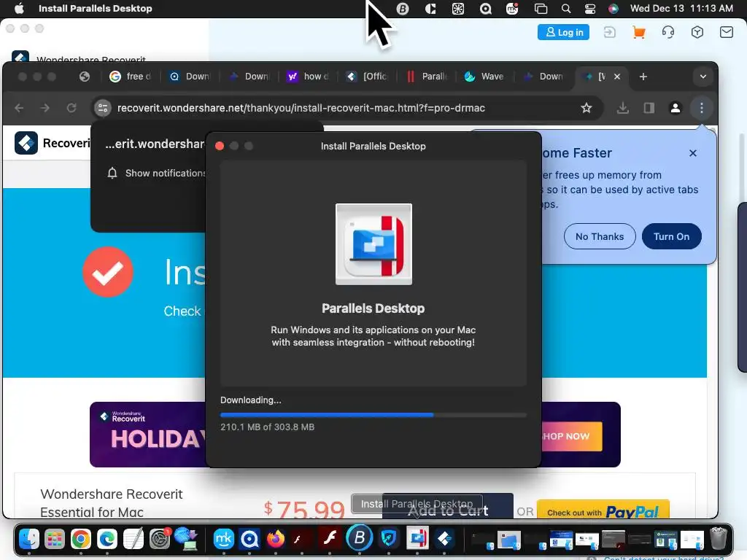Reload the browser page
This screenshot has width=747, height=560.
click(x=71, y=108)
